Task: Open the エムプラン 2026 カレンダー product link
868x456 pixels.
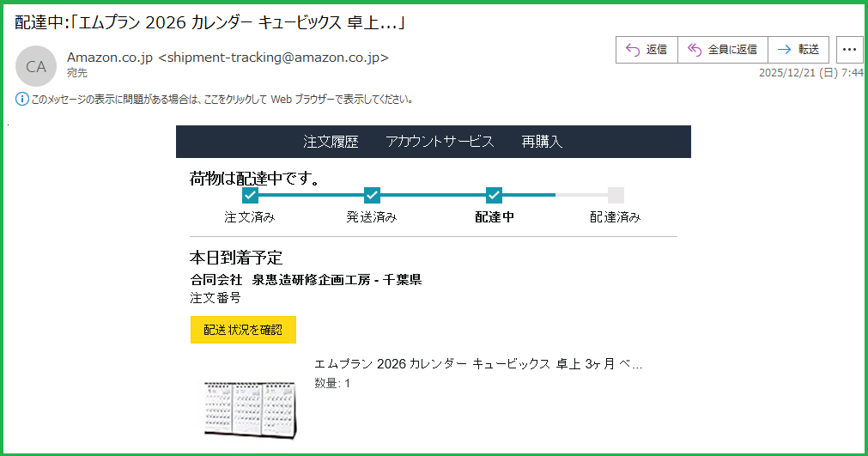Action: [x=477, y=364]
